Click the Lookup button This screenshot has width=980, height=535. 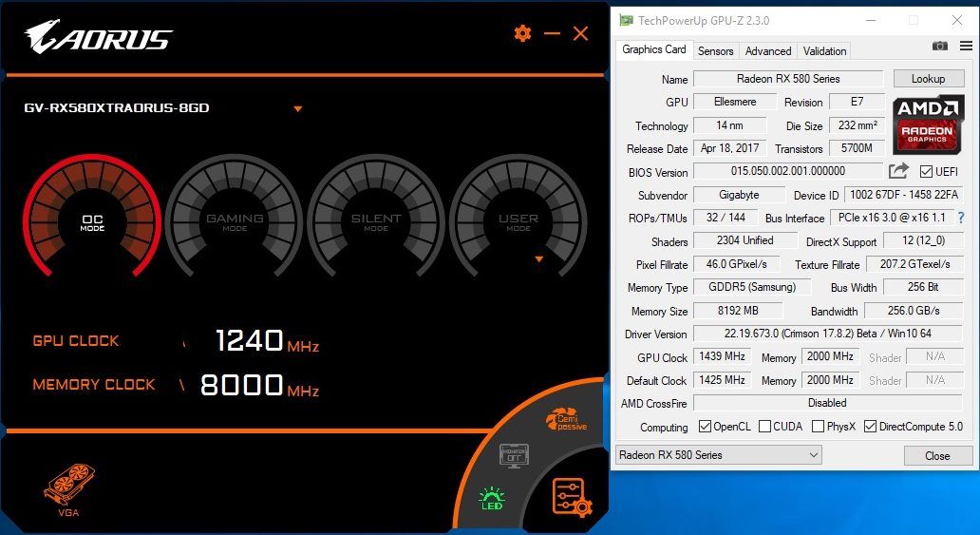click(928, 78)
